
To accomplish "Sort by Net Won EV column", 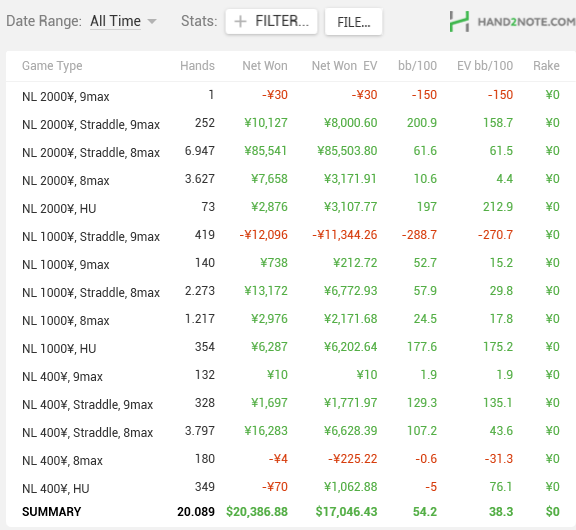I will tap(344, 66).
